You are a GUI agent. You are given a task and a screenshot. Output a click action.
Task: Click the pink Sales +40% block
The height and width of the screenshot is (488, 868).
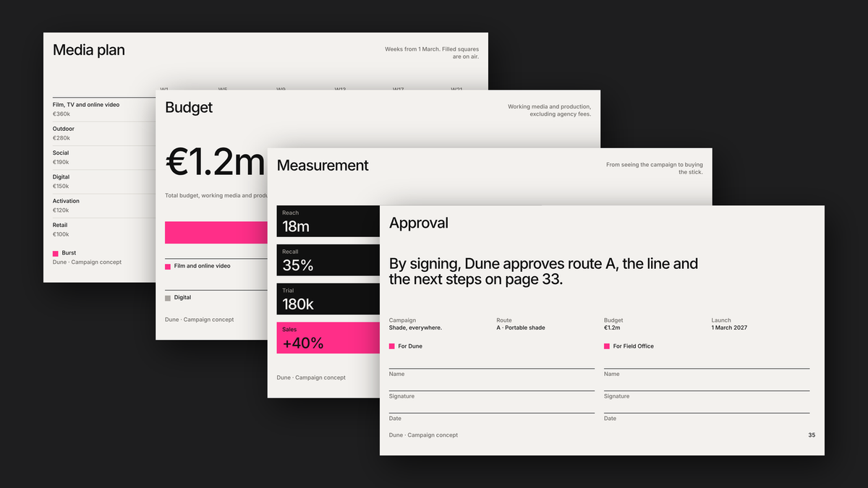coord(328,338)
